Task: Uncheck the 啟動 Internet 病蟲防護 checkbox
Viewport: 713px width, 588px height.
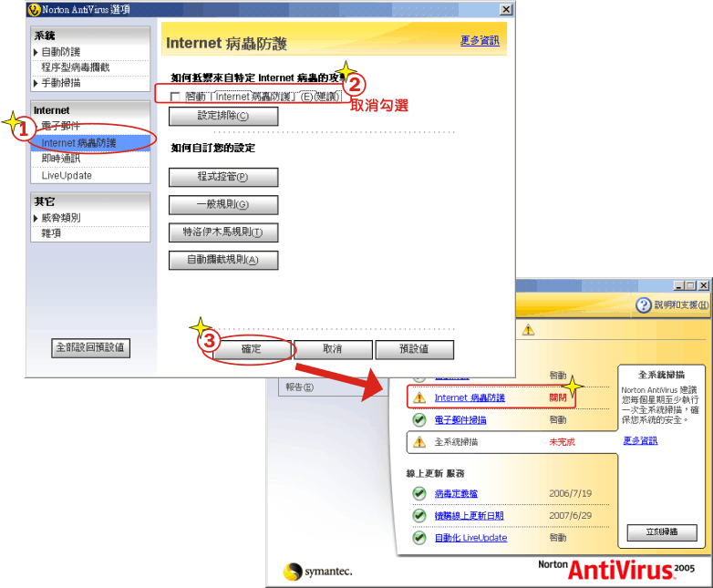Action: 175,97
